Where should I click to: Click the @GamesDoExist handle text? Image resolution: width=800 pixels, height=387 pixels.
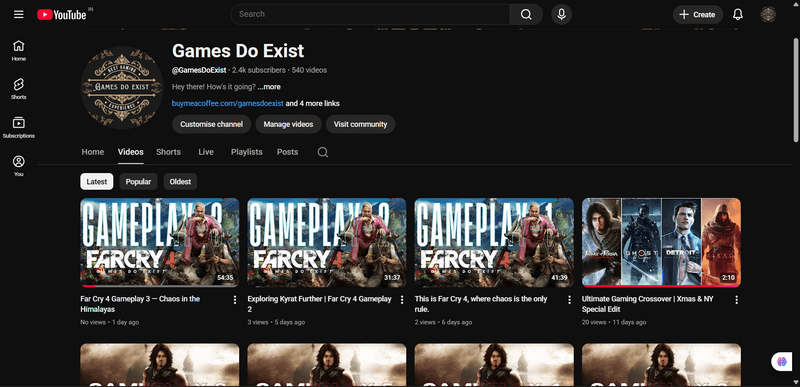(x=199, y=70)
